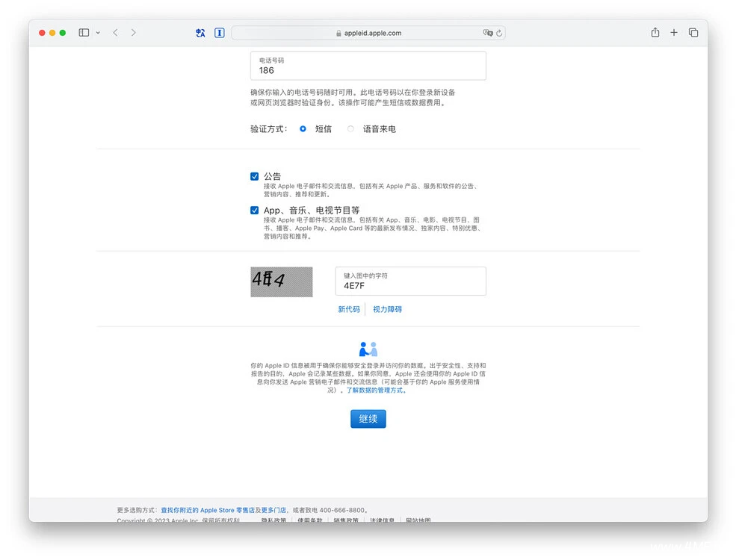Show the tab overview icon
Image resolution: width=736 pixels, height=560 pixels.
tap(693, 33)
